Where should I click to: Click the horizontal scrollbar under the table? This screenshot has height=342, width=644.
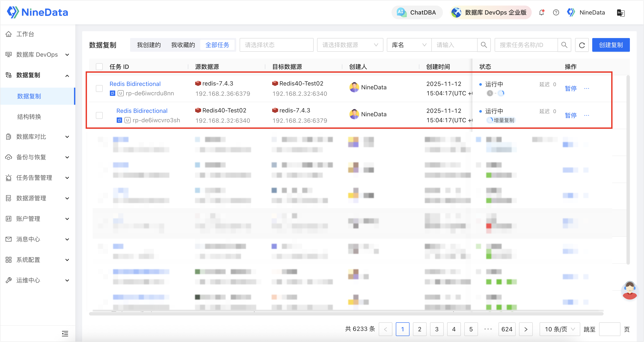click(346, 314)
